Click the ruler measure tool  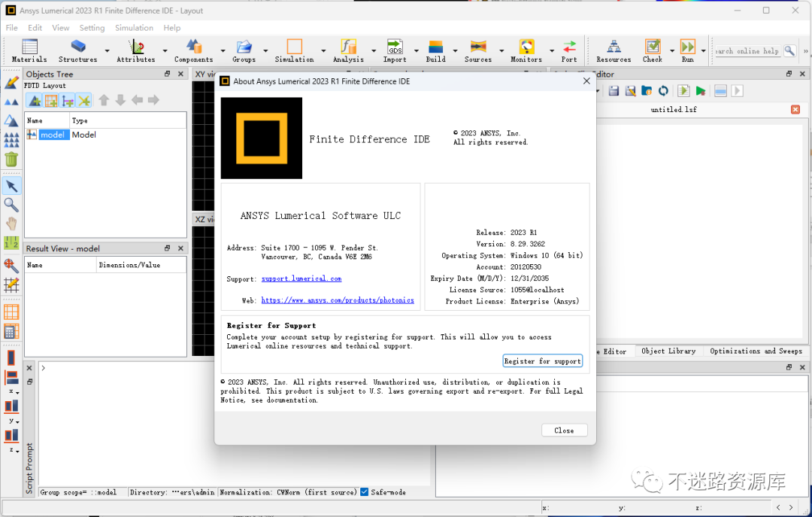[11, 242]
